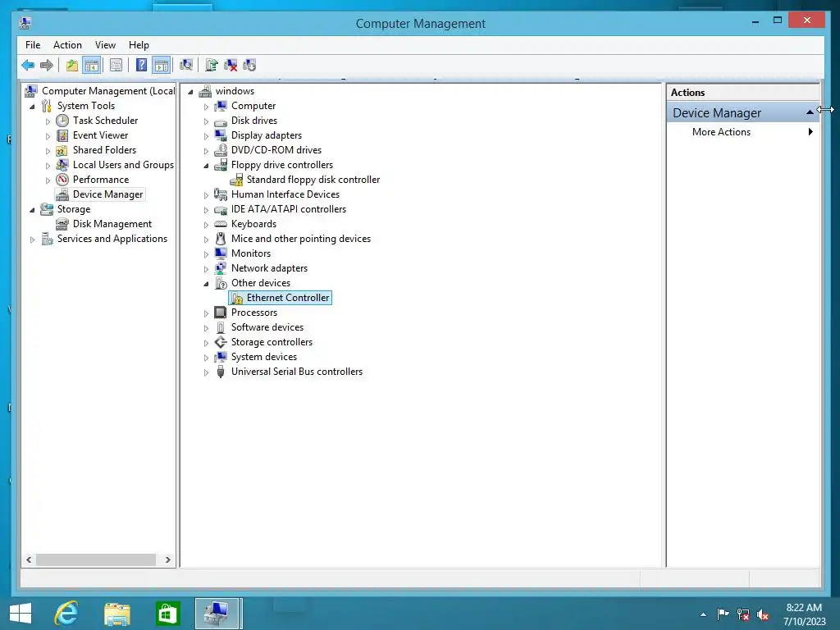Click Scan for hardware changes icon
840x630 pixels.
point(186,66)
